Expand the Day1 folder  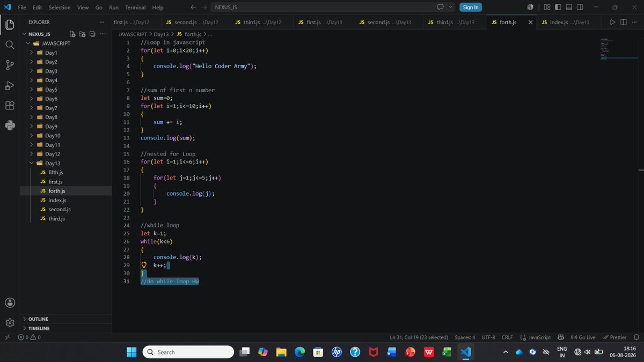[x=33, y=53]
